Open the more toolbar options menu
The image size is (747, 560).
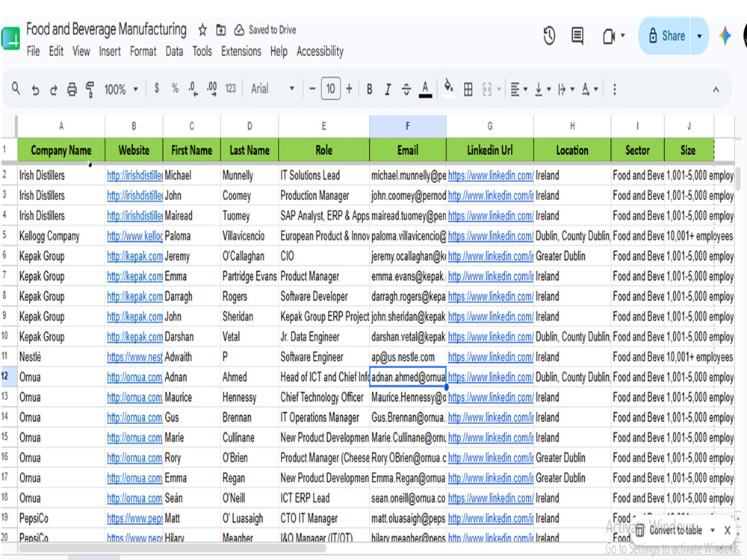[x=615, y=89]
